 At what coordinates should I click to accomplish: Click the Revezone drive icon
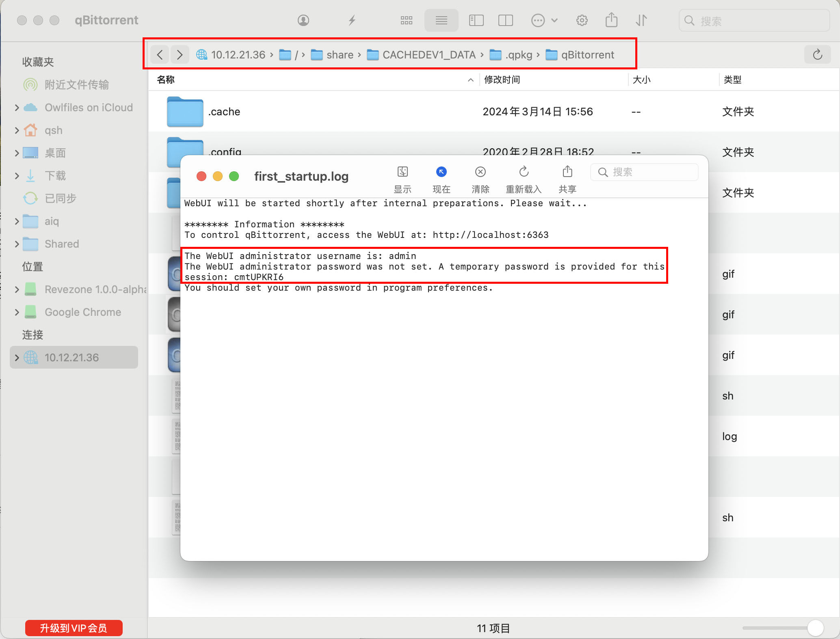[30, 289]
